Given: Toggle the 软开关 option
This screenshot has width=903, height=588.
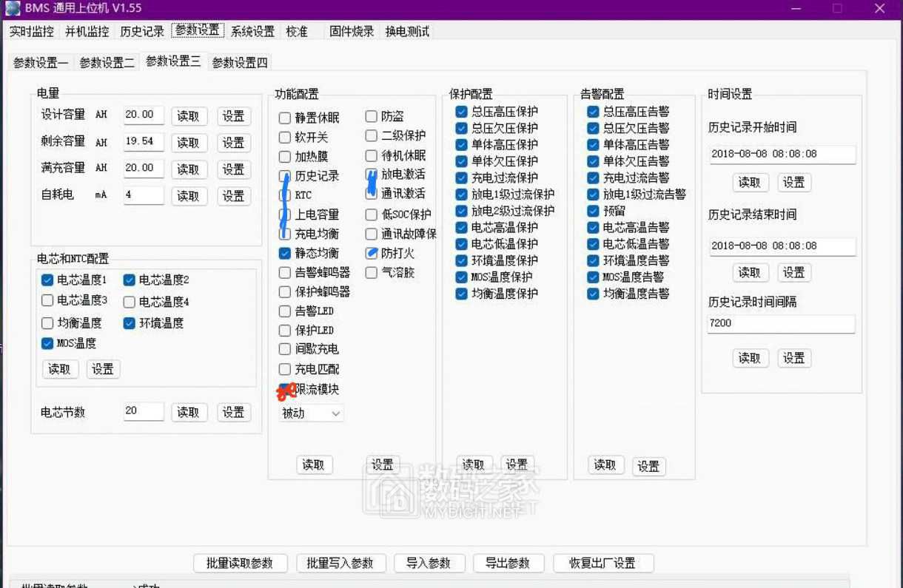Looking at the screenshot, I should pos(285,138).
